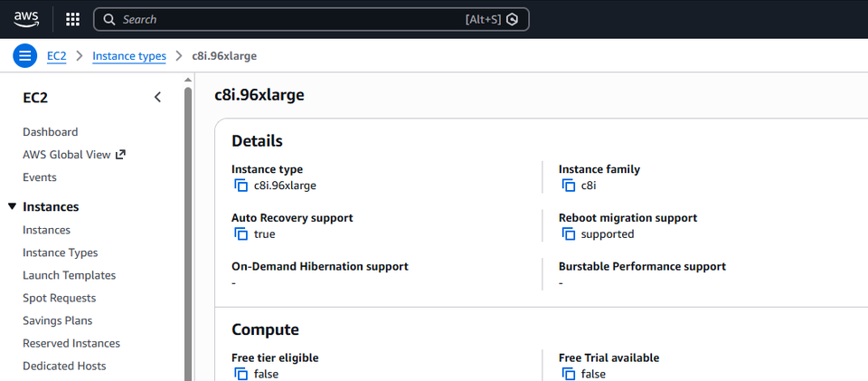
Task: Click the AWS logo home icon
Action: (26, 18)
